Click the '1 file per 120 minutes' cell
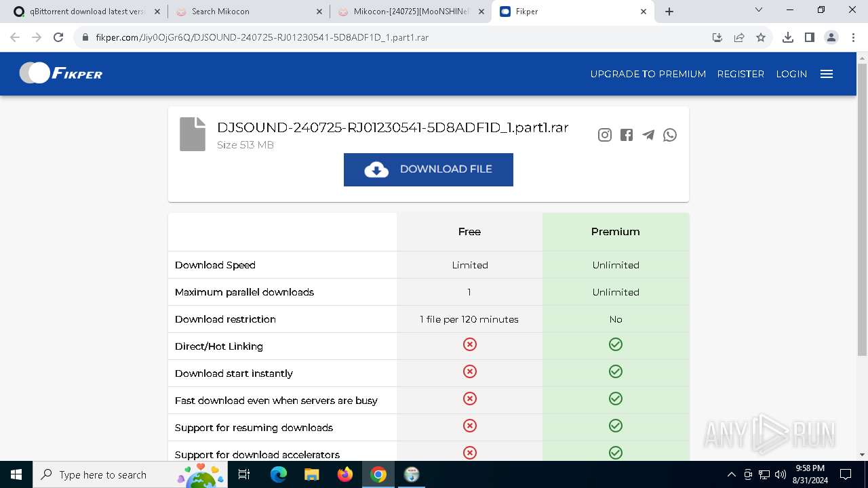This screenshot has width=868, height=488. coord(469,319)
